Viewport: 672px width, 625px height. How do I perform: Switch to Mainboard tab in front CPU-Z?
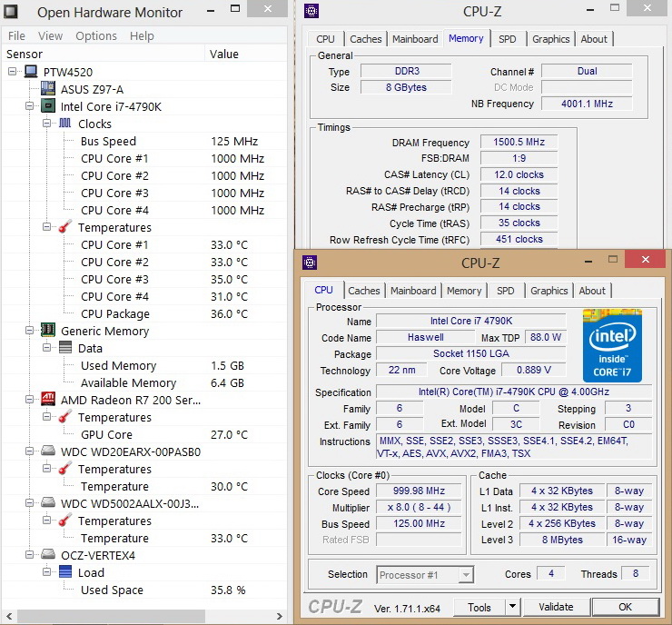coord(413,291)
